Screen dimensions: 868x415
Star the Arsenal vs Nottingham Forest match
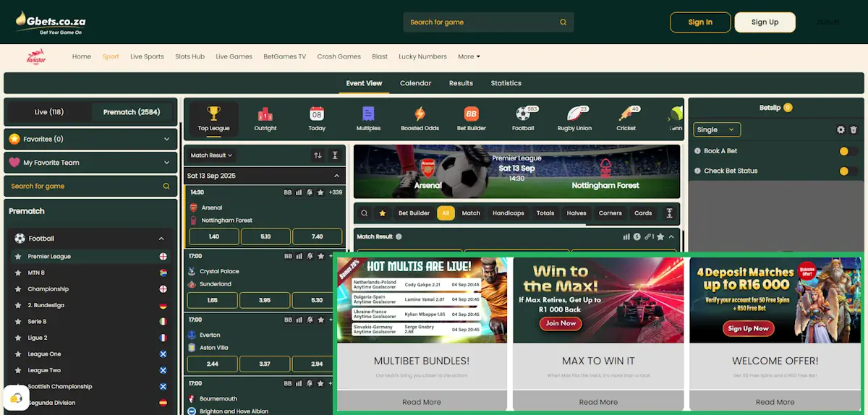320,192
